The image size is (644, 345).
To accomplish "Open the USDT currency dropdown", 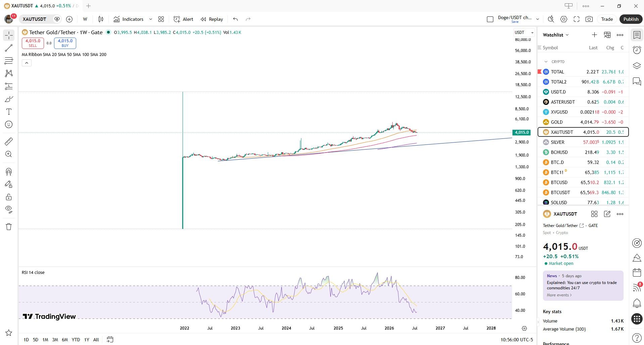I will pos(524,33).
